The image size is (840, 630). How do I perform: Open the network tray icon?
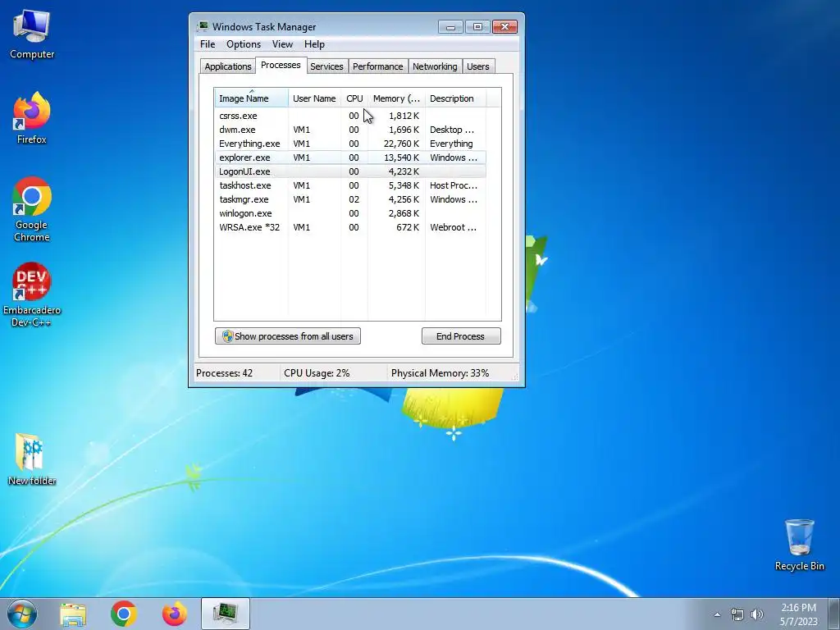737,614
